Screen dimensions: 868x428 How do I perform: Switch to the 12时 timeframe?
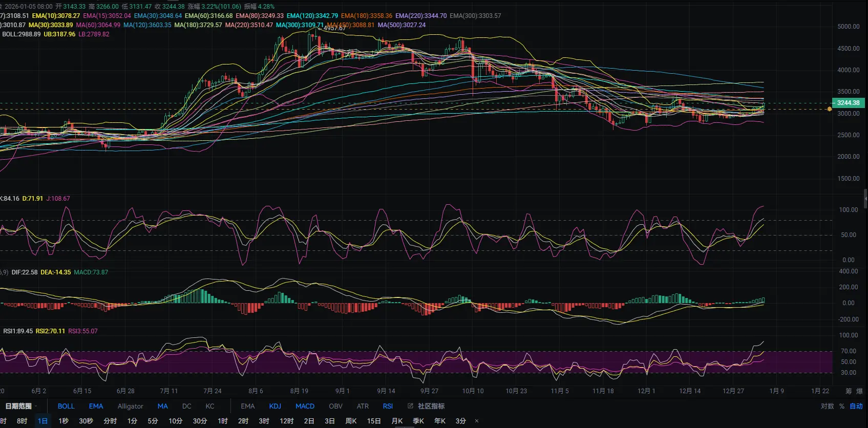click(287, 421)
